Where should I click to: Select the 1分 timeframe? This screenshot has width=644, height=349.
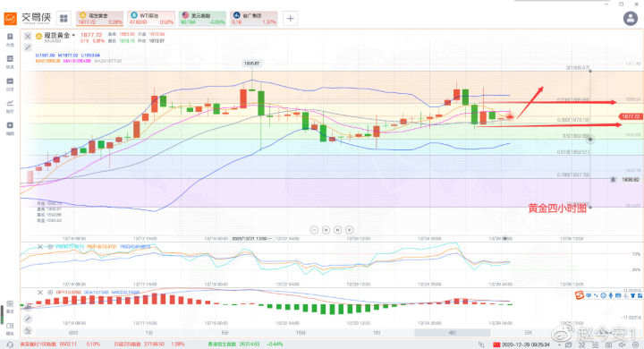point(149,333)
